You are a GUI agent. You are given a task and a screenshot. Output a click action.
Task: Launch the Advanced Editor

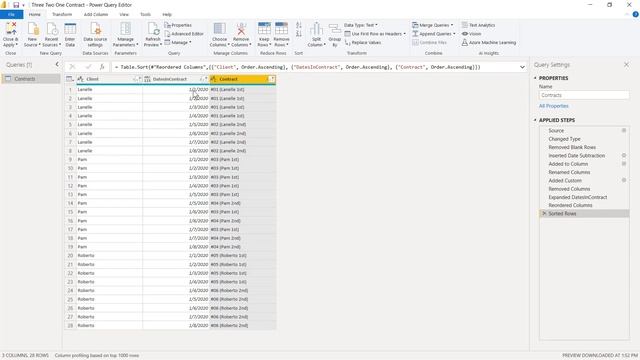click(x=184, y=34)
